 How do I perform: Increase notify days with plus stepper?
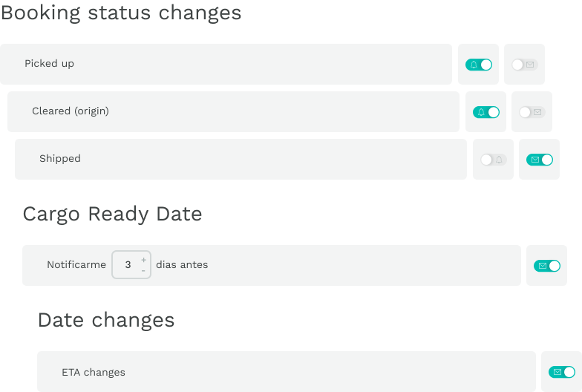[143, 260]
